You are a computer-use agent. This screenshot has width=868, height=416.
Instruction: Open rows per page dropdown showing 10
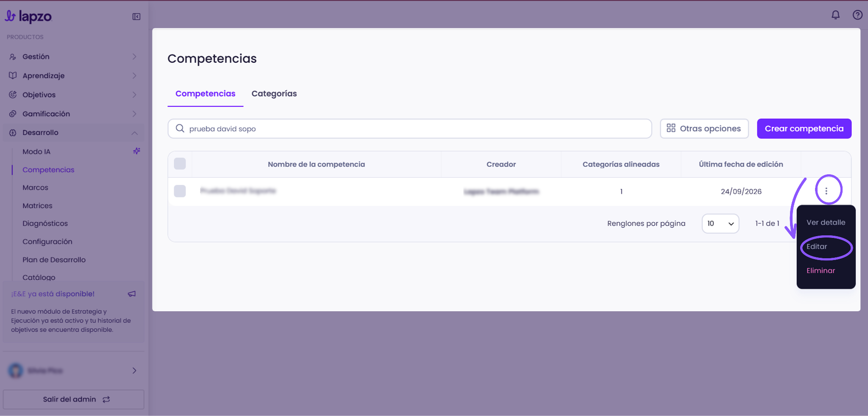(x=720, y=223)
